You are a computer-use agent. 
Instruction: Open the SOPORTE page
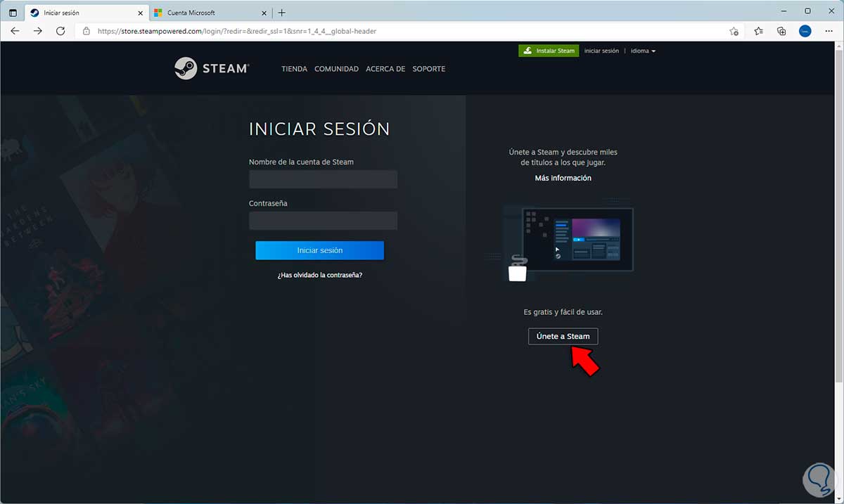click(x=428, y=69)
